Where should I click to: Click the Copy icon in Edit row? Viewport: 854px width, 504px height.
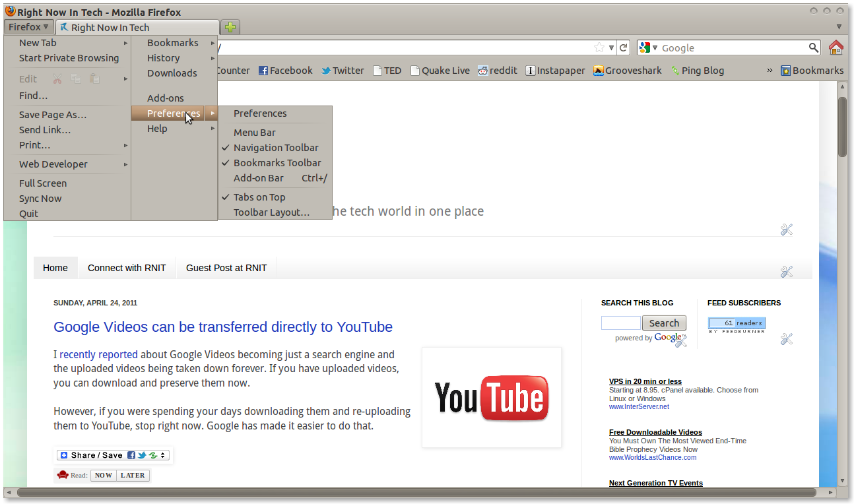pos(76,79)
